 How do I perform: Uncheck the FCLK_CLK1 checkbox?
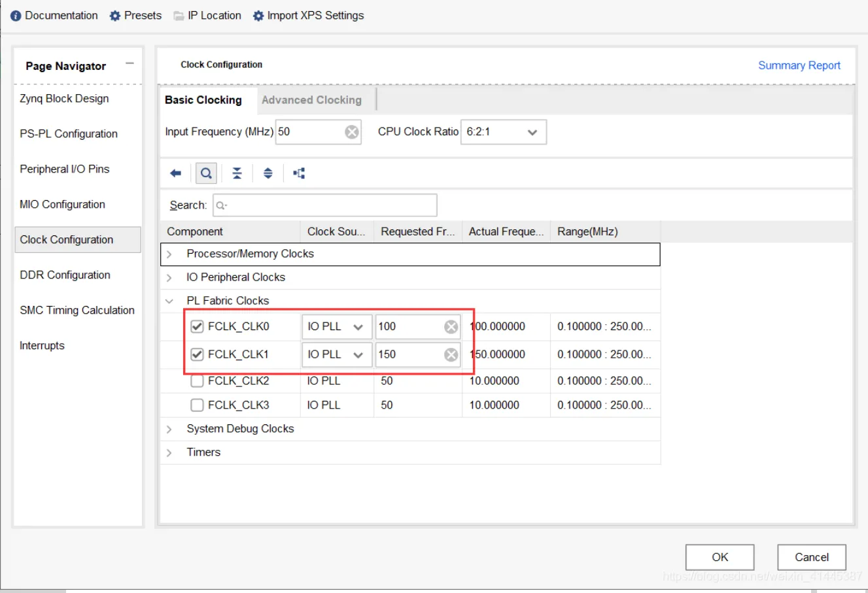[197, 354]
